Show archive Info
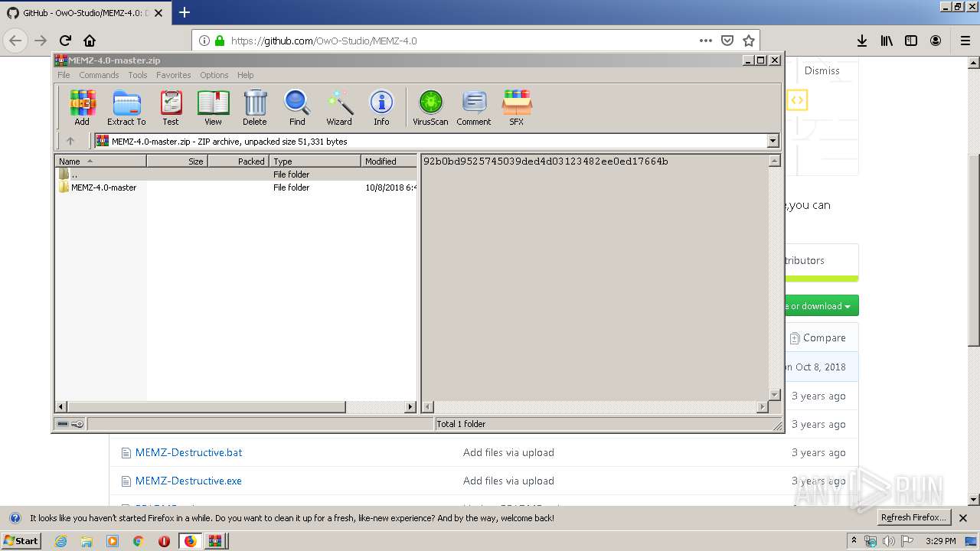Viewport: 980px width, 551px height. click(381, 107)
